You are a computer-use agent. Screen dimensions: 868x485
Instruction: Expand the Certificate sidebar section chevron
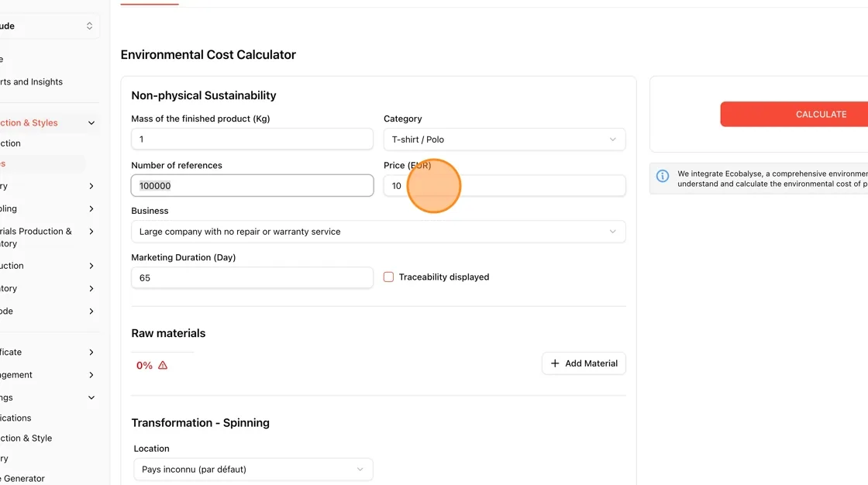[91, 352]
